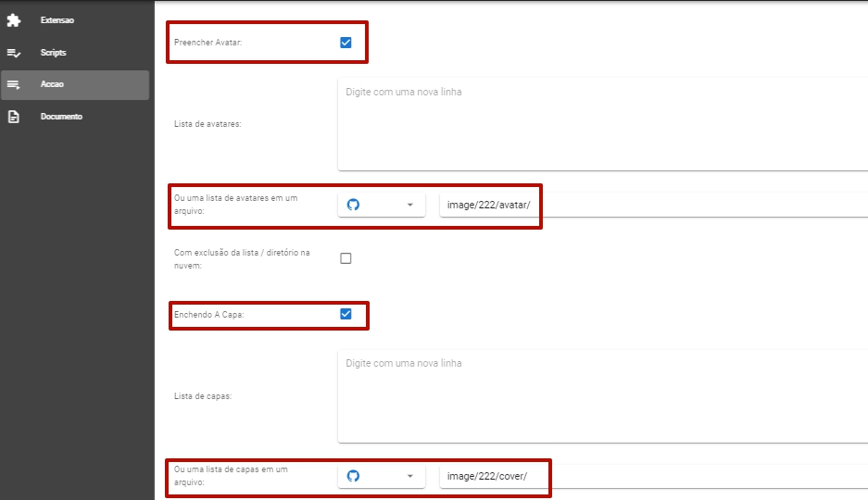Open the Scripts menu item
Image resolution: width=868 pixels, height=500 pixels.
click(x=75, y=53)
